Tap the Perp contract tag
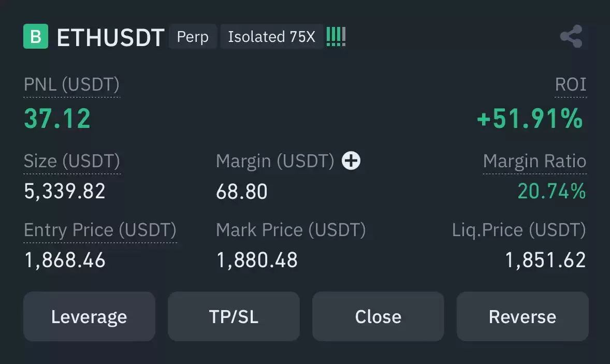Viewport: 610px width, 364px height. click(x=193, y=37)
